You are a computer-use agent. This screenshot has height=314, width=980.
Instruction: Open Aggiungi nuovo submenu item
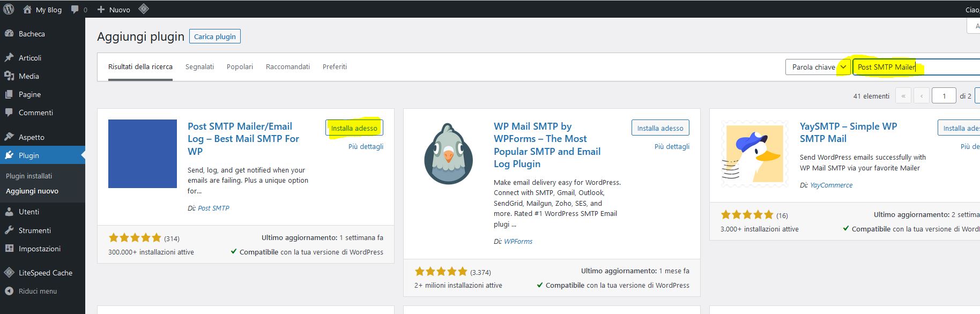tap(32, 191)
